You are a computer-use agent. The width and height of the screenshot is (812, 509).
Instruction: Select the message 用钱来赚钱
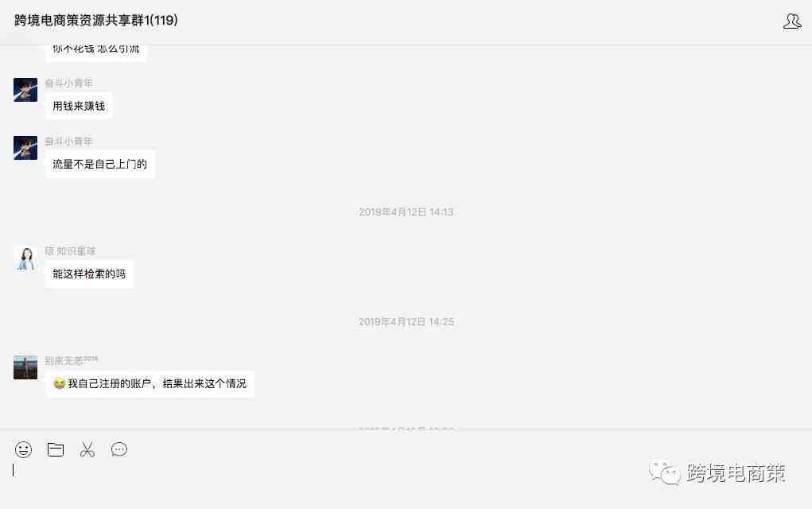(79, 106)
